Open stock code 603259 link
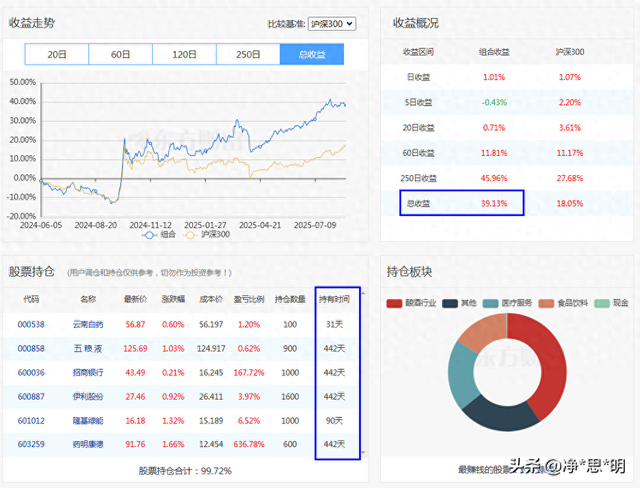The image size is (640, 488). pyautogui.click(x=31, y=444)
